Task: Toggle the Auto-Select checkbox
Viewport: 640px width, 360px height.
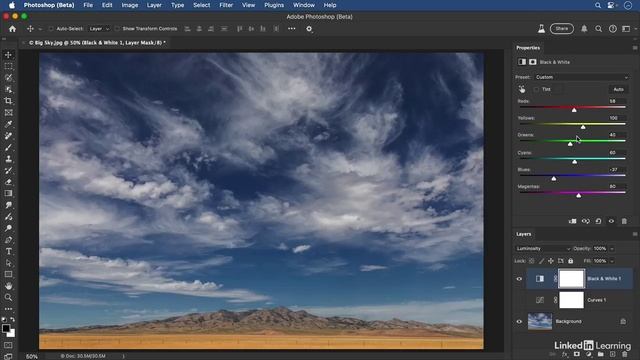Action: point(51,29)
